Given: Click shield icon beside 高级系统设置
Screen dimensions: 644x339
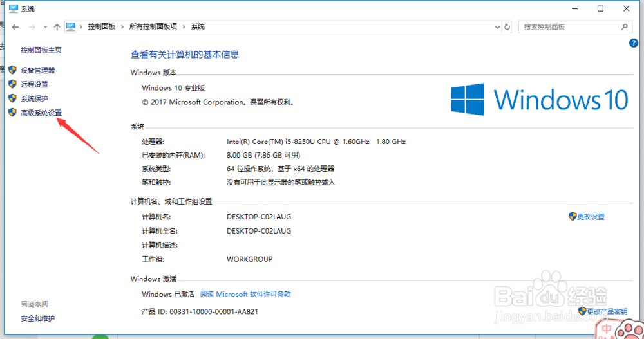Looking at the screenshot, I should (x=12, y=112).
